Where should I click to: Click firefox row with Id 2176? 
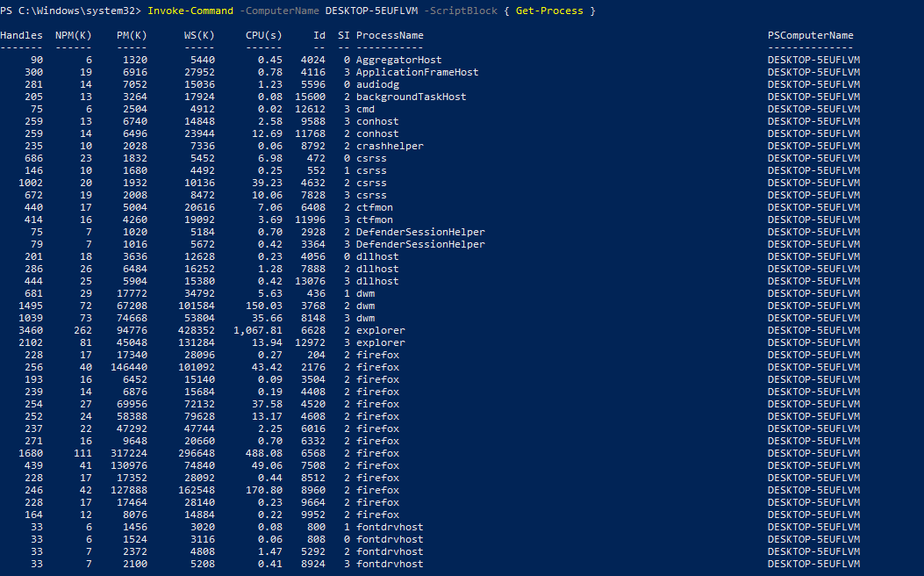click(430, 367)
